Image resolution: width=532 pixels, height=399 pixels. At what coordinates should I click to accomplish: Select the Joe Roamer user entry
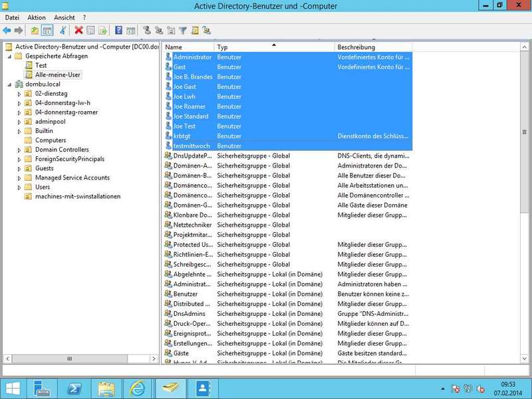click(x=189, y=106)
